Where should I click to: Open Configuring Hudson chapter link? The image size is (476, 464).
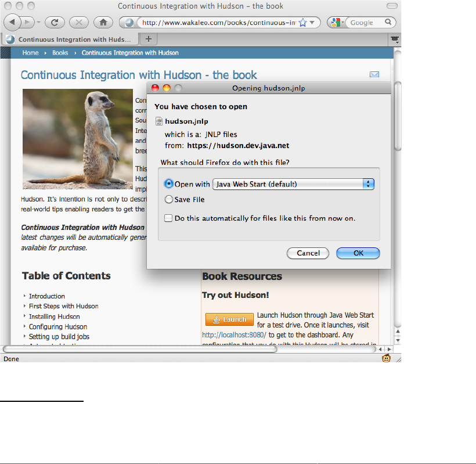58,327
